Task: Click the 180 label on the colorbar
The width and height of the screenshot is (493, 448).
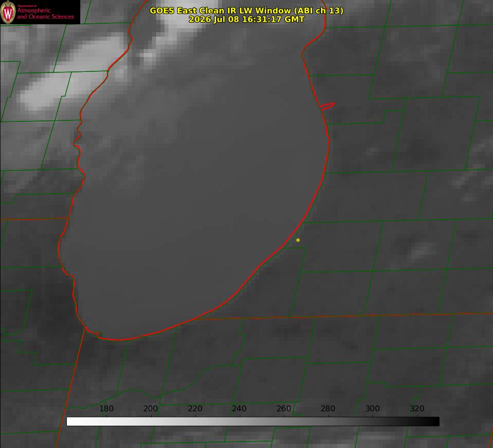Action: tap(106, 408)
